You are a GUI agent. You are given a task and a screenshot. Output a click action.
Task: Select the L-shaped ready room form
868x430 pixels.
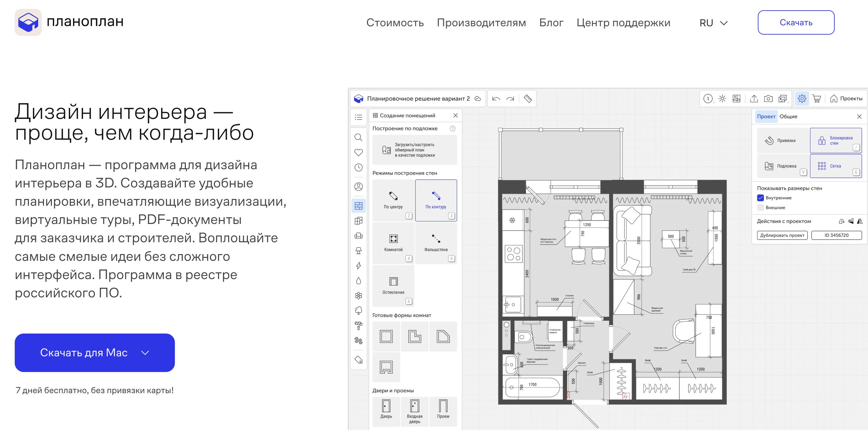coord(414,336)
